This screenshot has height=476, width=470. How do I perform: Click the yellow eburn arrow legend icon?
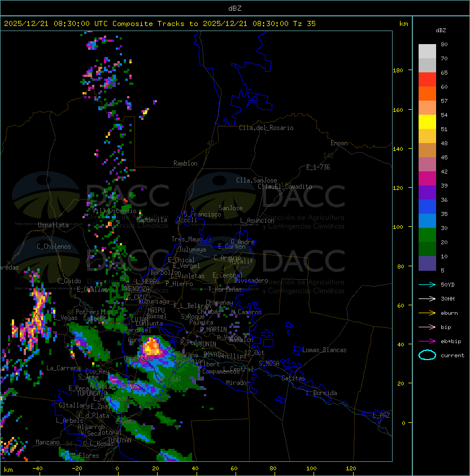[x=427, y=313]
